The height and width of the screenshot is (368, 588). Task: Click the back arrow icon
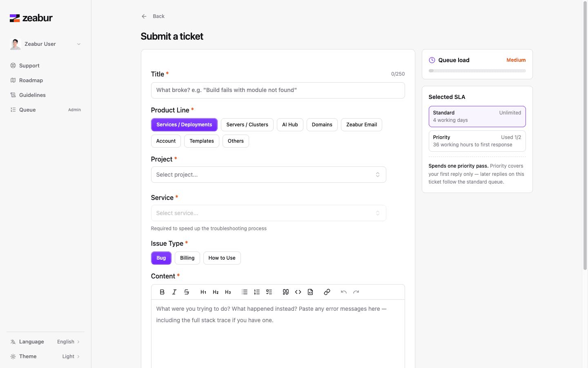tap(144, 16)
